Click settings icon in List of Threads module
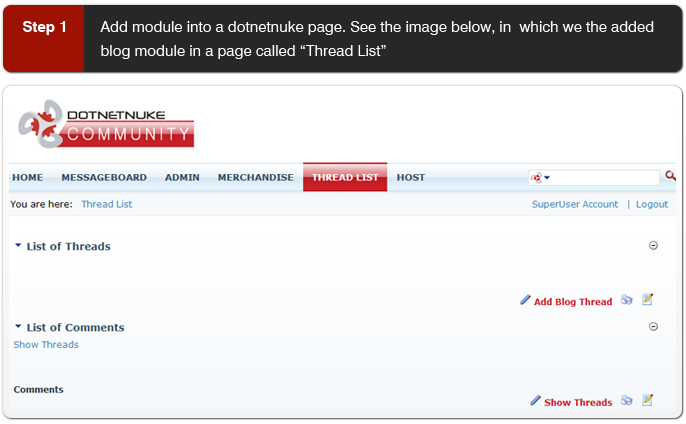 [648, 299]
